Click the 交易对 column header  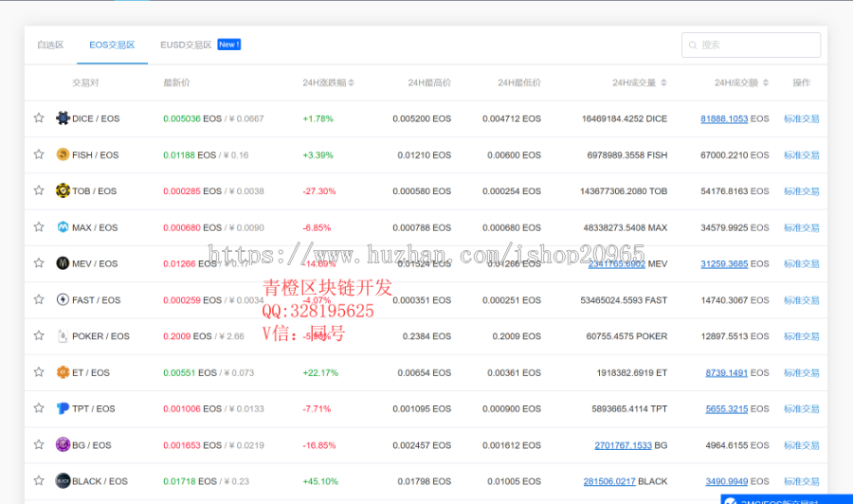(85, 82)
